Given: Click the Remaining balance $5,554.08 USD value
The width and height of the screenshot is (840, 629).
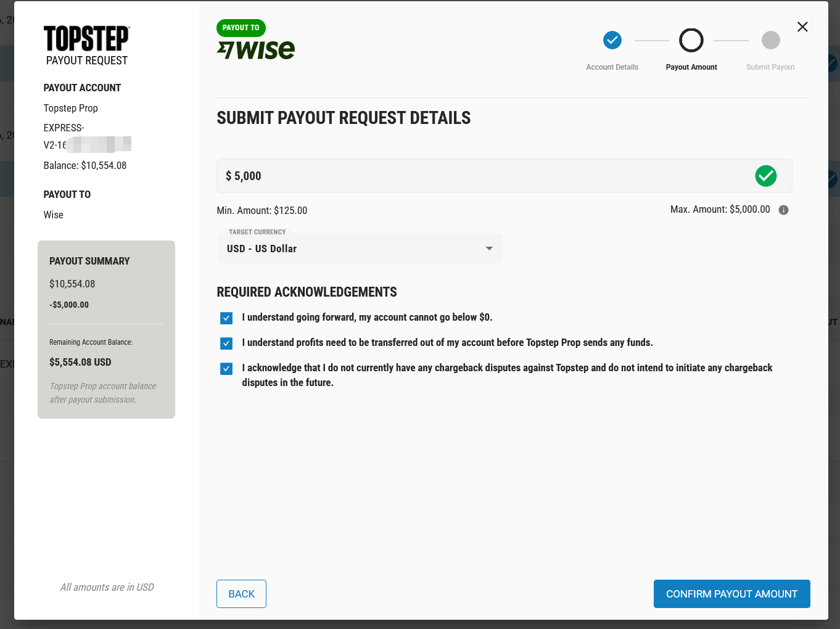Looking at the screenshot, I should tap(81, 362).
